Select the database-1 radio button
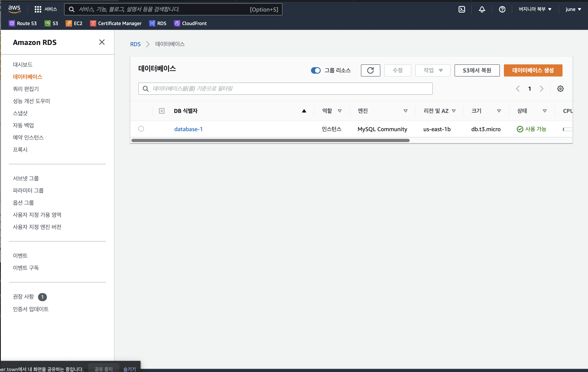The height and width of the screenshot is (372, 588). [x=141, y=129]
